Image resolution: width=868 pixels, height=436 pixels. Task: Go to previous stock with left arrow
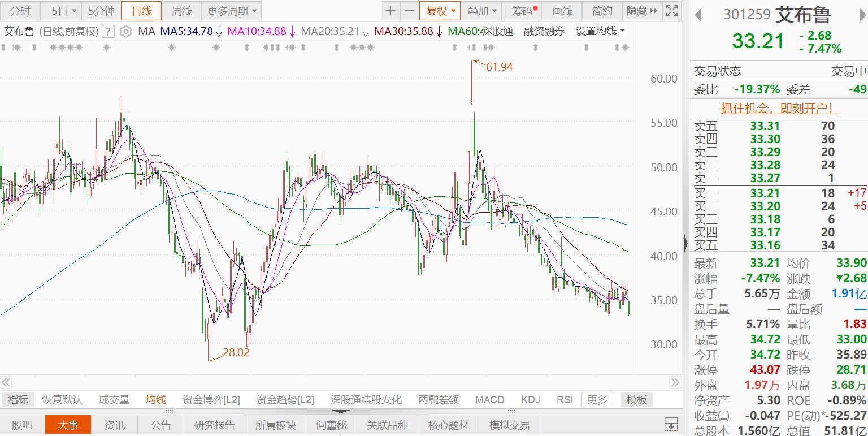698,15
